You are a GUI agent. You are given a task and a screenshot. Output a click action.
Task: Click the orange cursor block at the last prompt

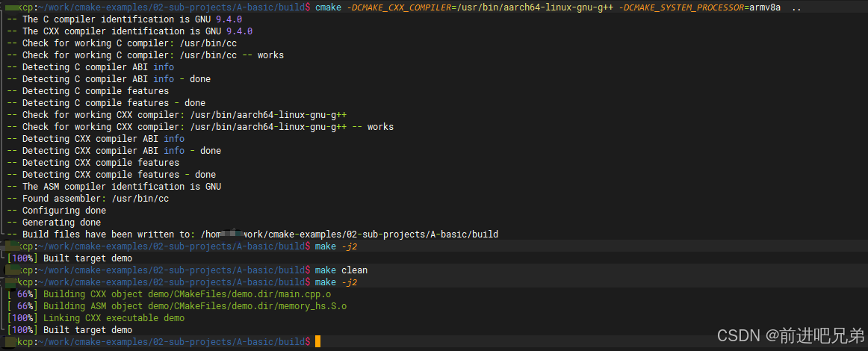[317, 341]
